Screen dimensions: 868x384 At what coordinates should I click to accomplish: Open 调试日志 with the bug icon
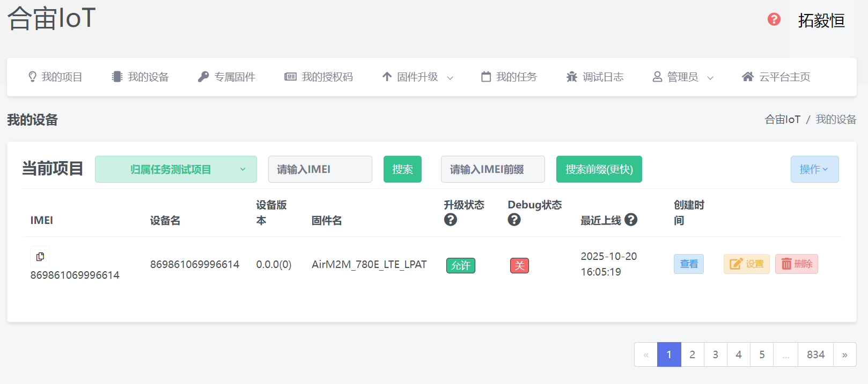595,77
